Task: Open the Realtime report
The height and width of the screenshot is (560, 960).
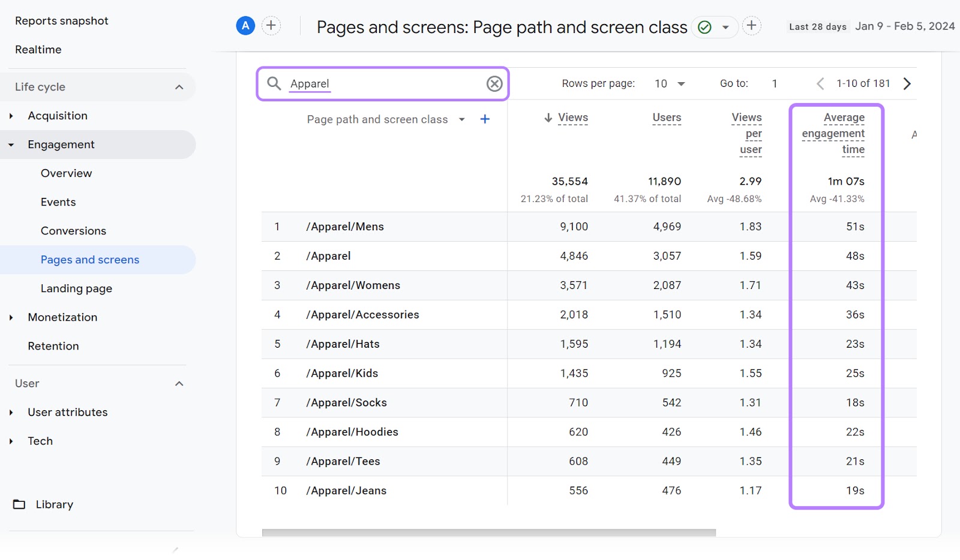Action: (38, 49)
